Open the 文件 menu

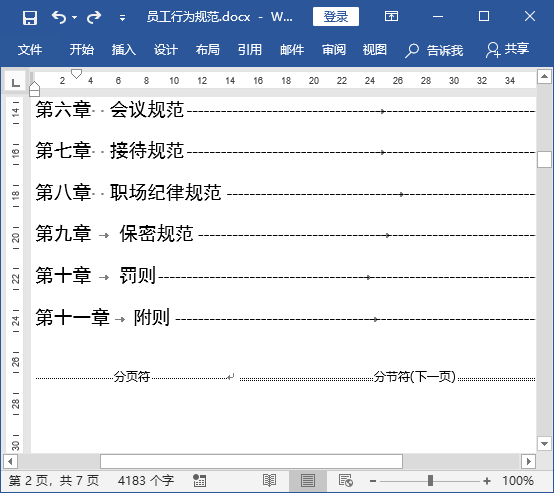click(30, 49)
